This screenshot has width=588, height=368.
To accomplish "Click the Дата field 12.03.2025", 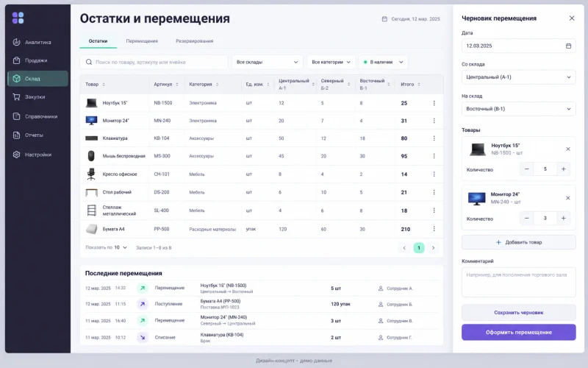I will [x=519, y=46].
